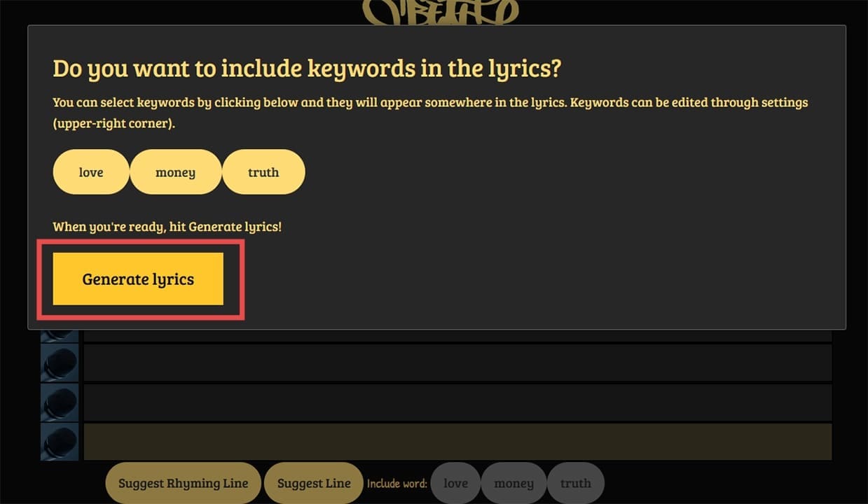Focus the highlighted tan lyric line field
This screenshot has height=504, width=868.
[x=458, y=442]
